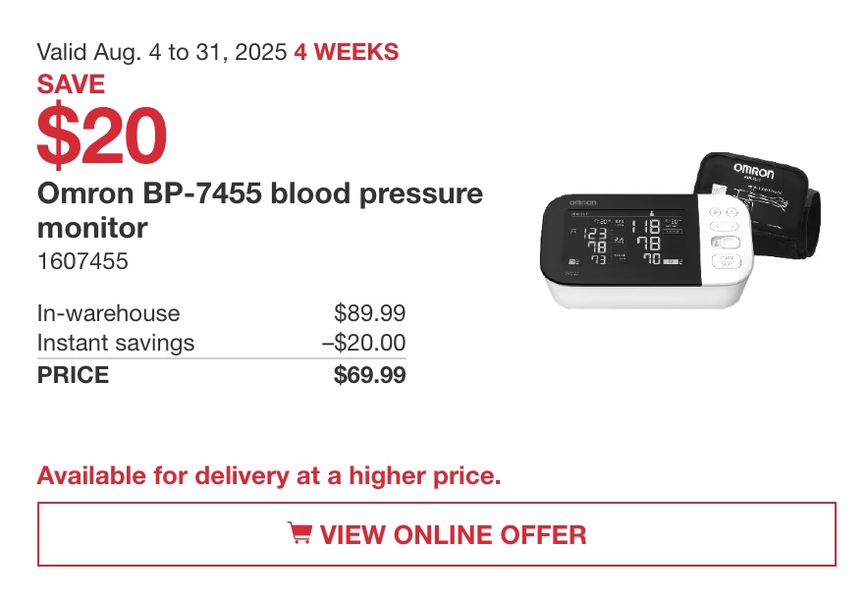Click the item number 1607455
Viewport: 868px width, 599px height.
coord(82,261)
